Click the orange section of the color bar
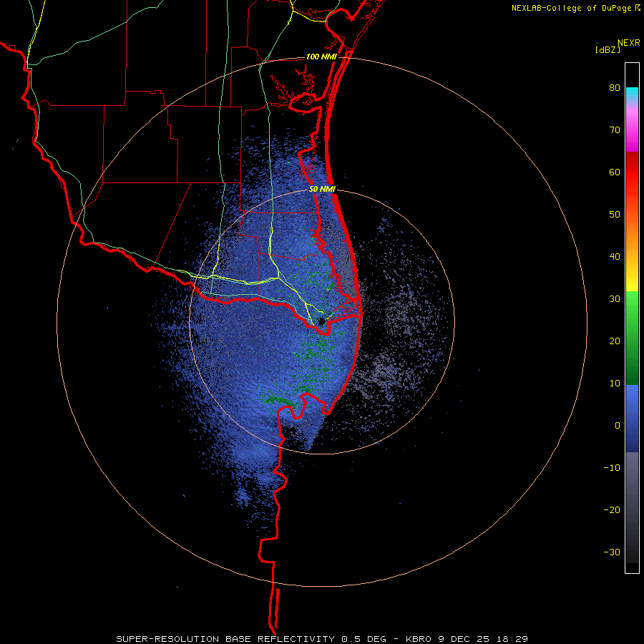The height and width of the screenshot is (644, 644). coord(632,234)
